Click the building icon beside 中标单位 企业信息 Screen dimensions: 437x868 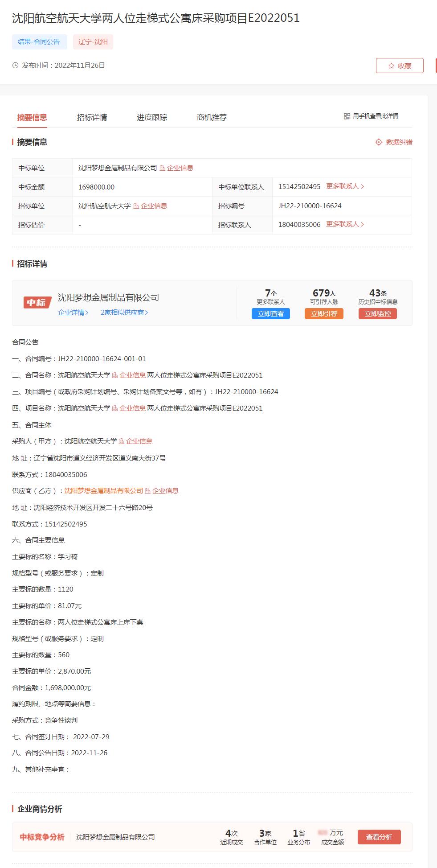pyautogui.click(x=163, y=168)
